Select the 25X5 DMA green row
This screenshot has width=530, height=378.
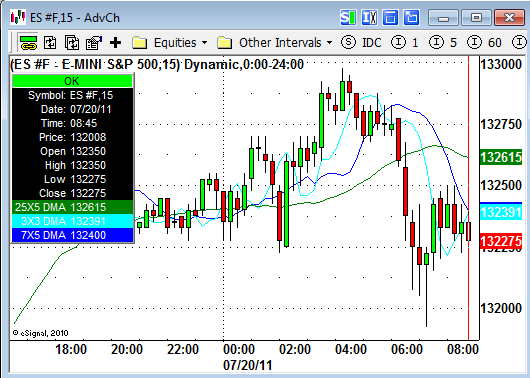pos(72,207)
